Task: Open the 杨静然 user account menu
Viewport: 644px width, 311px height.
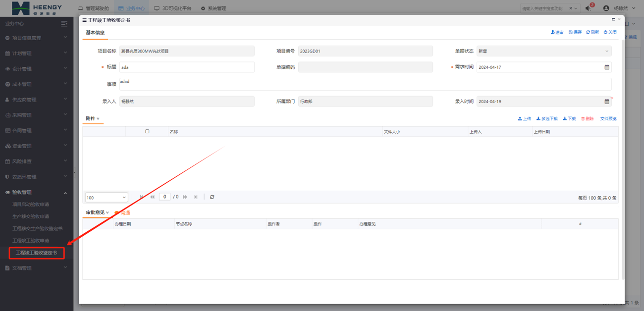Action: point(619,8)
